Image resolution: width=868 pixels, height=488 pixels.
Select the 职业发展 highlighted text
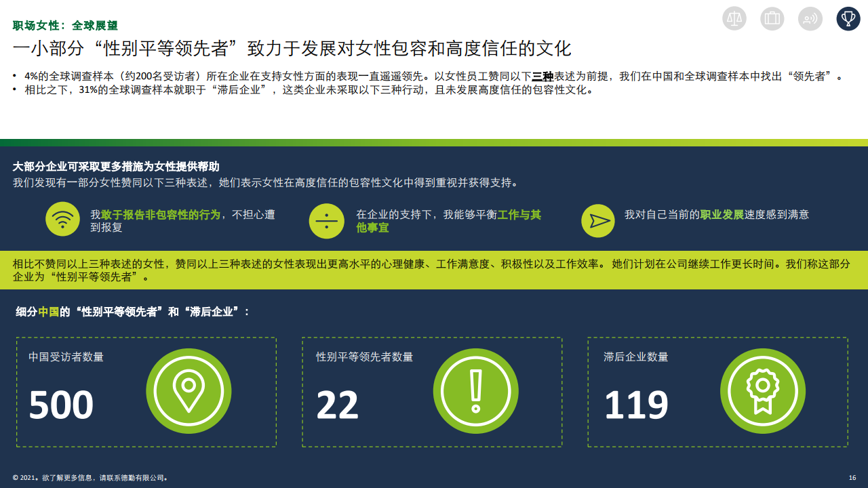coord(722,215)
